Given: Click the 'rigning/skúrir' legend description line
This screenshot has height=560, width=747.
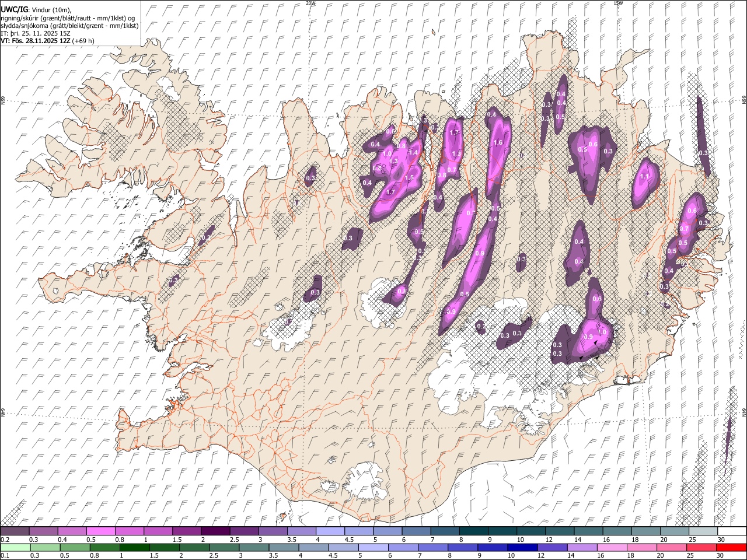Looking at the screenshot, I should pos(68,18).
